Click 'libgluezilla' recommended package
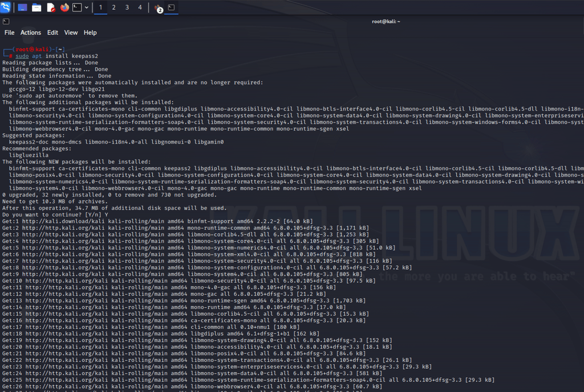 tap(29, 156)
